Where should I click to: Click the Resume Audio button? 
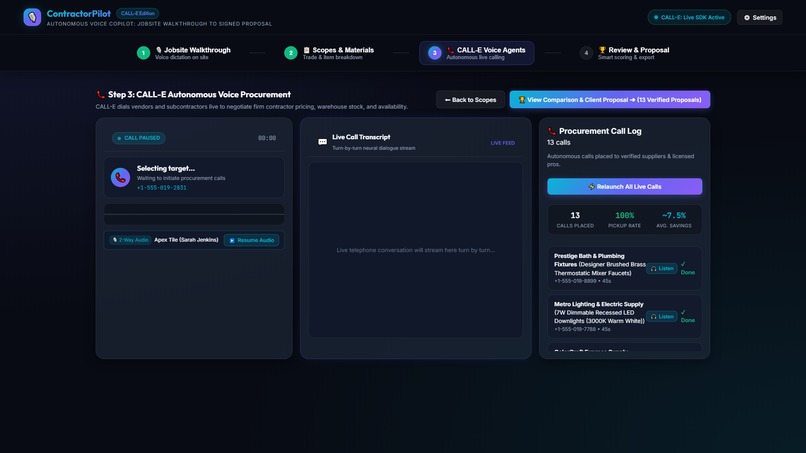(251, 240)
